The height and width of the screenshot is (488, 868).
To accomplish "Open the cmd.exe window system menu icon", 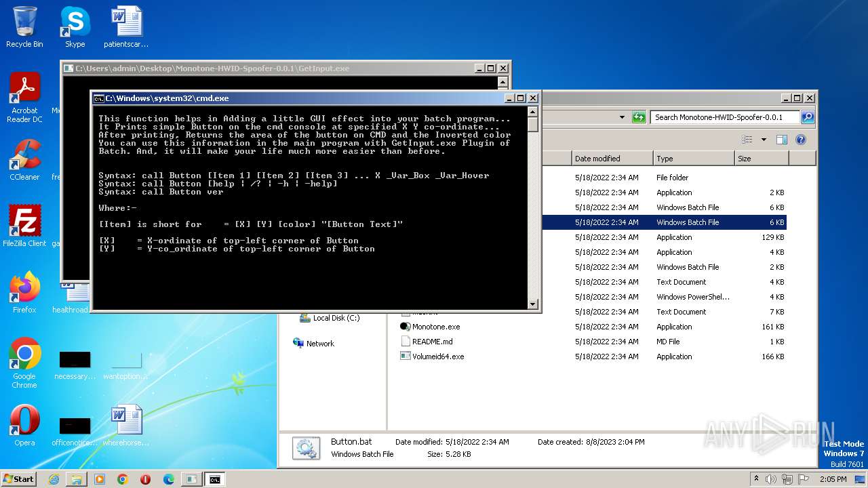I will pos(98,98).
